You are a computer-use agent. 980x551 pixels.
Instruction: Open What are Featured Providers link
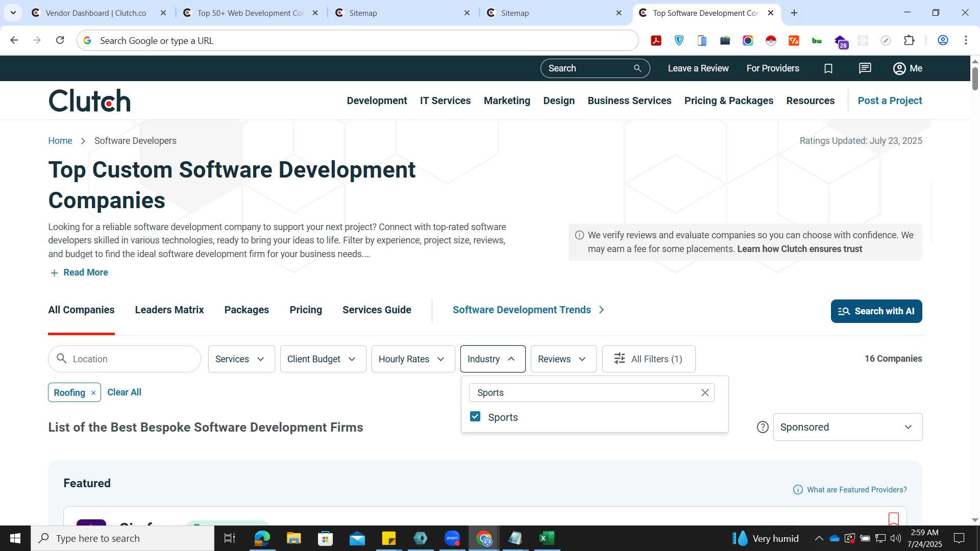[850, 490]
